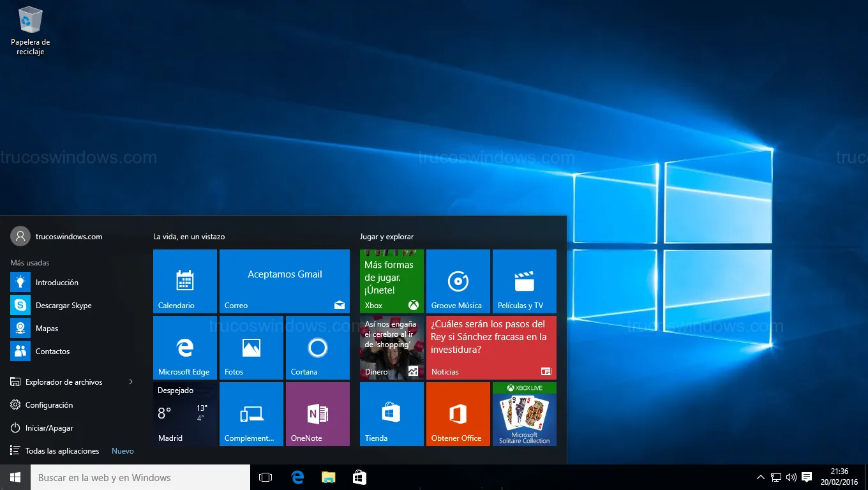Open the volume control in system tray

791,477
